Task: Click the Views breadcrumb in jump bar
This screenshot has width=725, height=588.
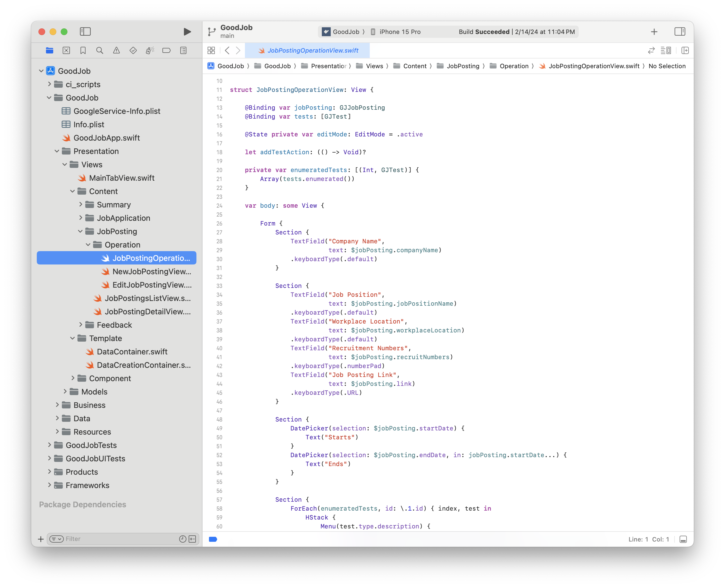Action: [x=374, y=66]
